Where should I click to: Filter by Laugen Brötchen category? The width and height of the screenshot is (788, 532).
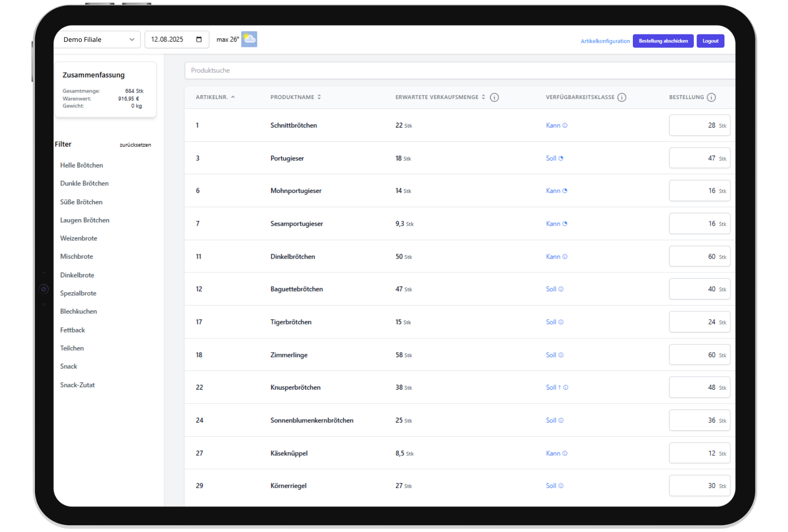pyautogui.click(x=85, y=221)
